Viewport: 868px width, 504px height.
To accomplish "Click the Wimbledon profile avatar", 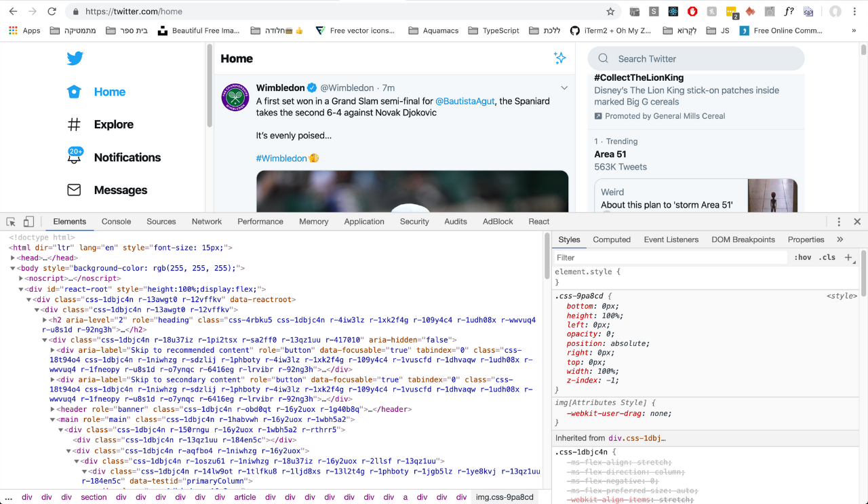I will click(x=235, y=96).
